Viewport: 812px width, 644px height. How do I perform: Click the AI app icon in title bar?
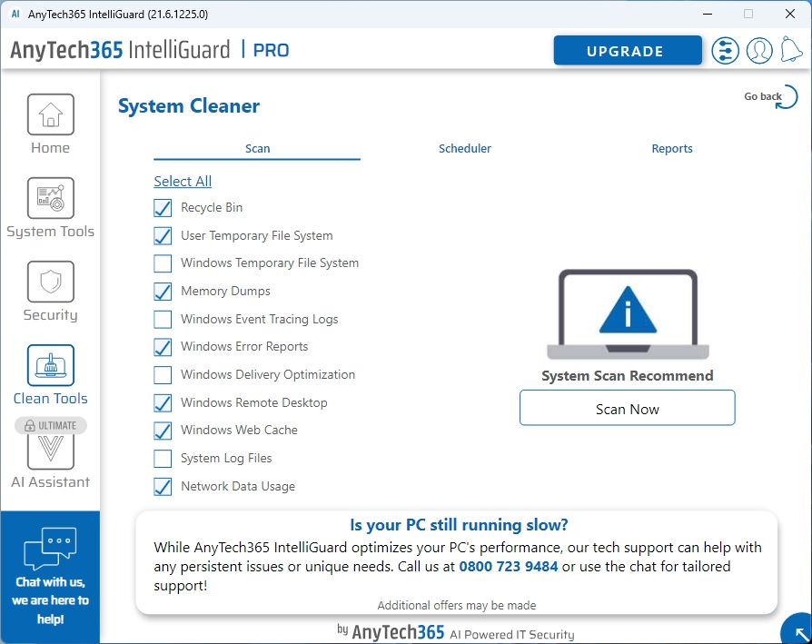(x=15, y=14)
